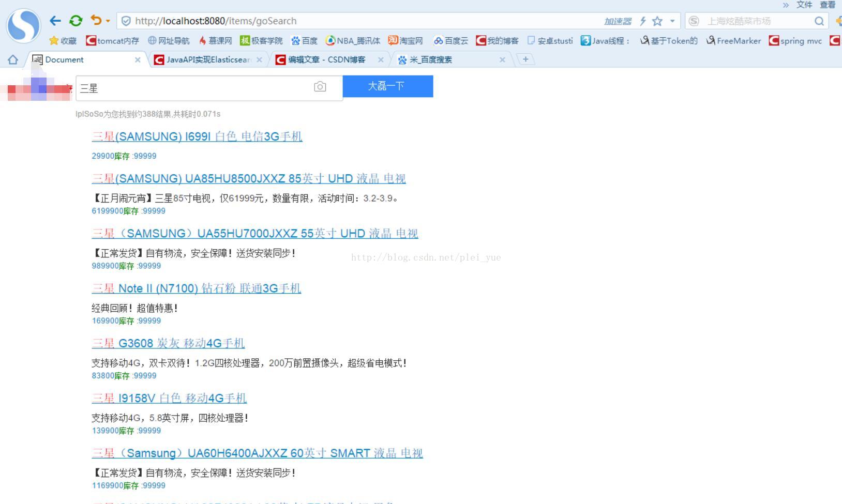Open the 基于Token的 bookmark

(669, 41)
